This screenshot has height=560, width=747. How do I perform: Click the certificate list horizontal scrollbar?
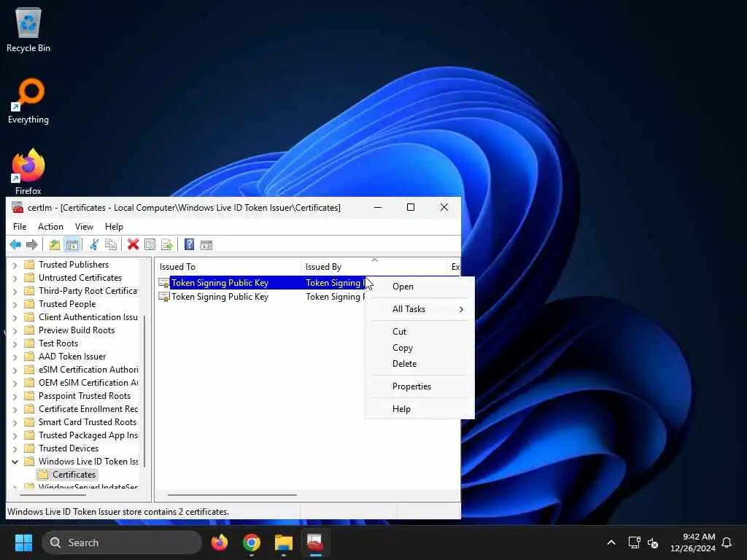coord(233,495)
